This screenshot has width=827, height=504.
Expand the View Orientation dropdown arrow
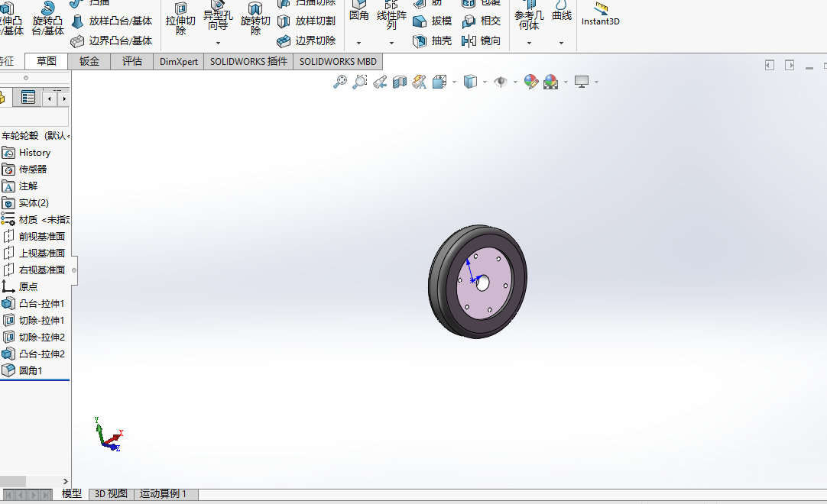454,82
